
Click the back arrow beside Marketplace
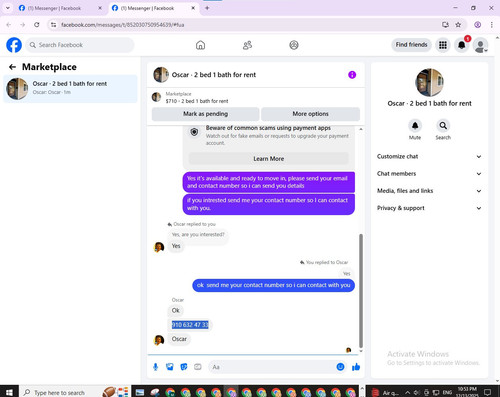[x=12, y=67]
